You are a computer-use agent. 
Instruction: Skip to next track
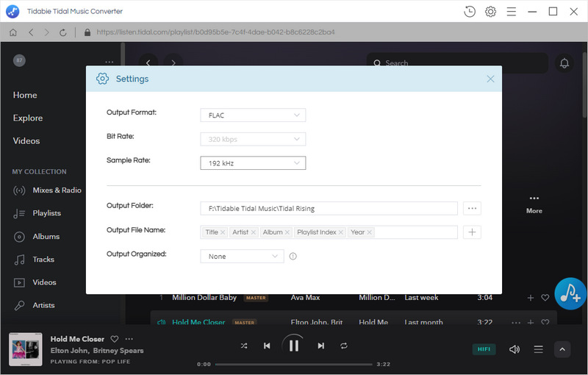[320, 346]
